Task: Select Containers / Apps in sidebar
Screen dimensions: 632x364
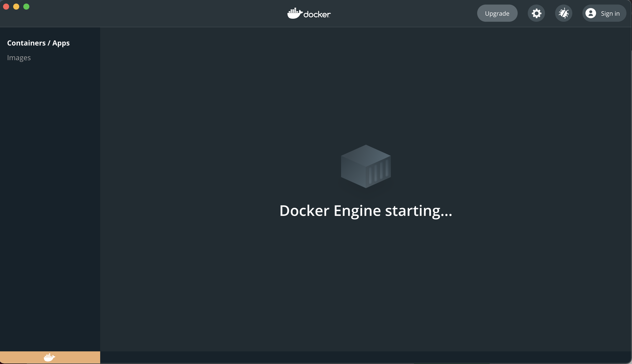Action: [38, 43]
